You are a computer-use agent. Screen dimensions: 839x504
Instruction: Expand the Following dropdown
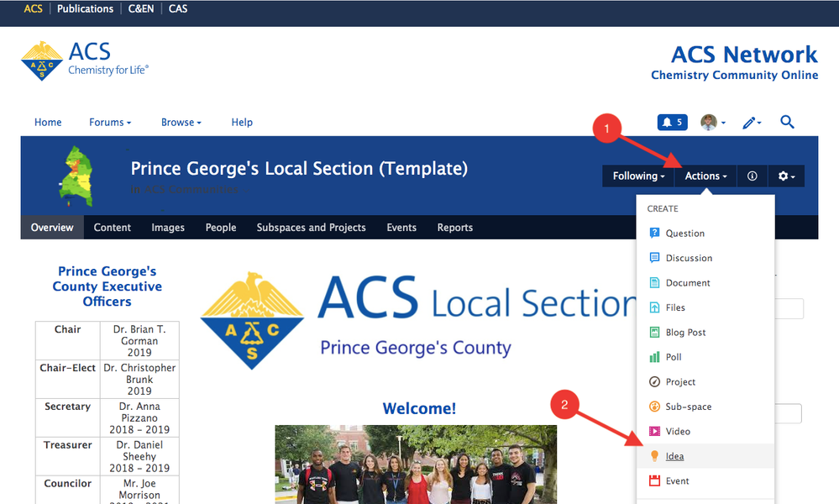tap(638, 176)
